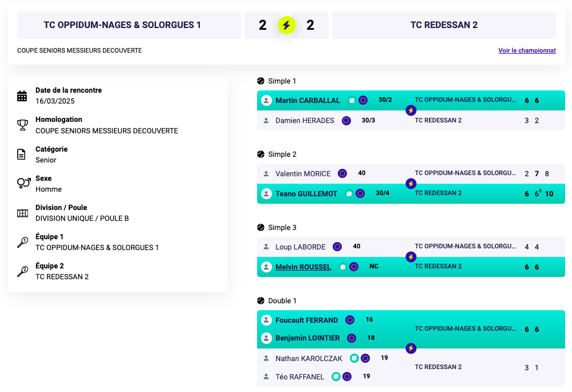Open Melvin ROUSSEL's player profile link
572x392 pixels.
click(x=303, y=267)
